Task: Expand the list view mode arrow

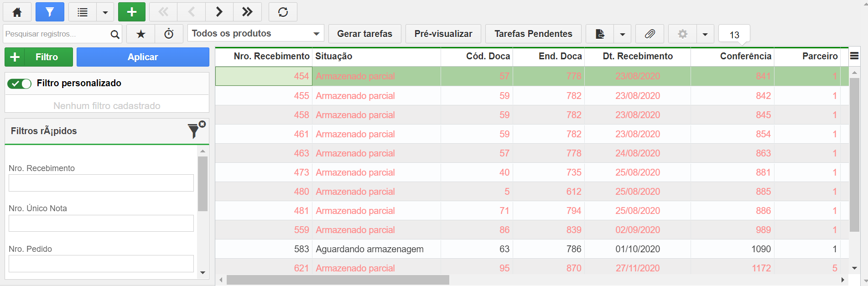Action: (105, 12)
